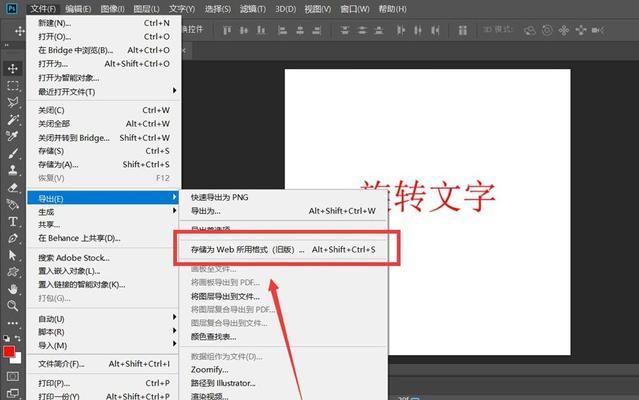Open the foreground red color swatch

click(9, 351)
